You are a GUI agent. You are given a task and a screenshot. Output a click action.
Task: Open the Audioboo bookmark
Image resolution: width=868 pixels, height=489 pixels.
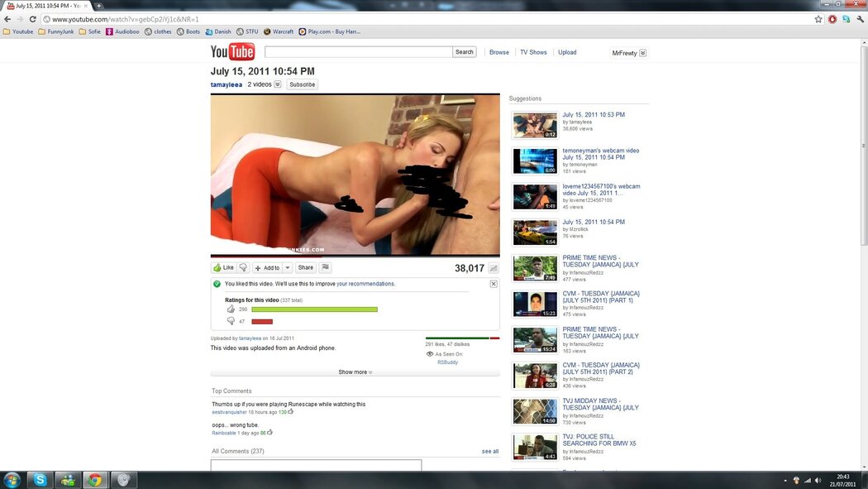coord(126,31)
